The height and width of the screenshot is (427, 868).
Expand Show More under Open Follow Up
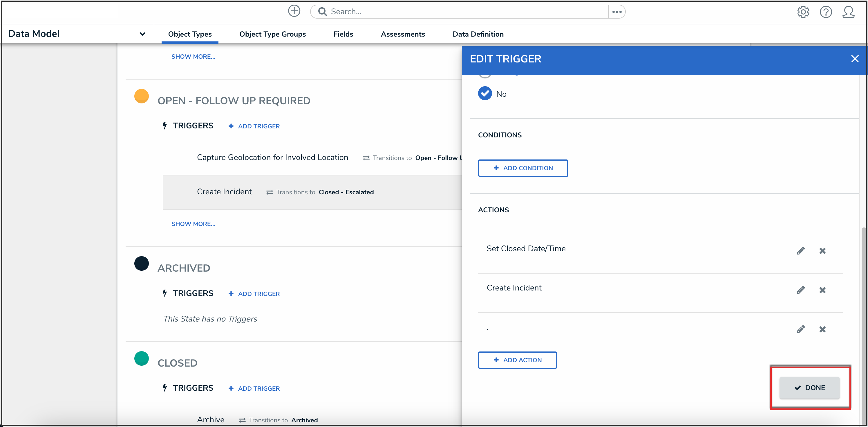click(193, 224)
